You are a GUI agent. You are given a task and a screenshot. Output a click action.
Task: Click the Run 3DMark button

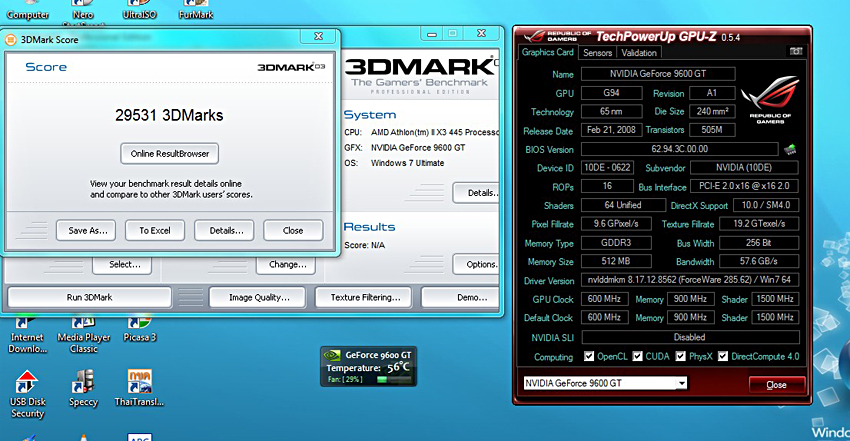pyautogui.click(x=89, y=297)
